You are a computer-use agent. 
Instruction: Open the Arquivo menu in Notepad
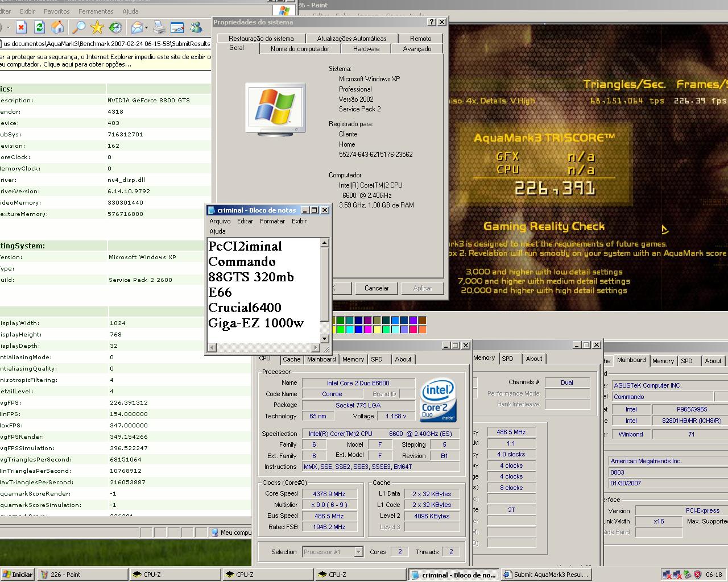pos(220,221)
